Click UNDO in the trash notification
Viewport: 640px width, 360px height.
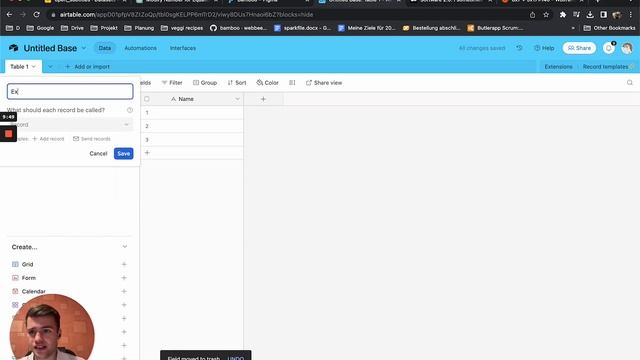236,358
